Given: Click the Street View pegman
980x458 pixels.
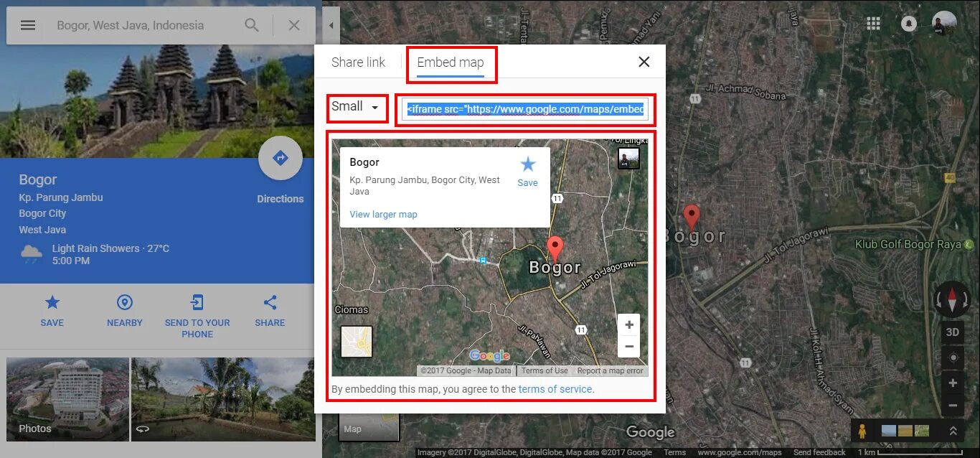Looking at the screenshot, I should (x=862, y=431).
